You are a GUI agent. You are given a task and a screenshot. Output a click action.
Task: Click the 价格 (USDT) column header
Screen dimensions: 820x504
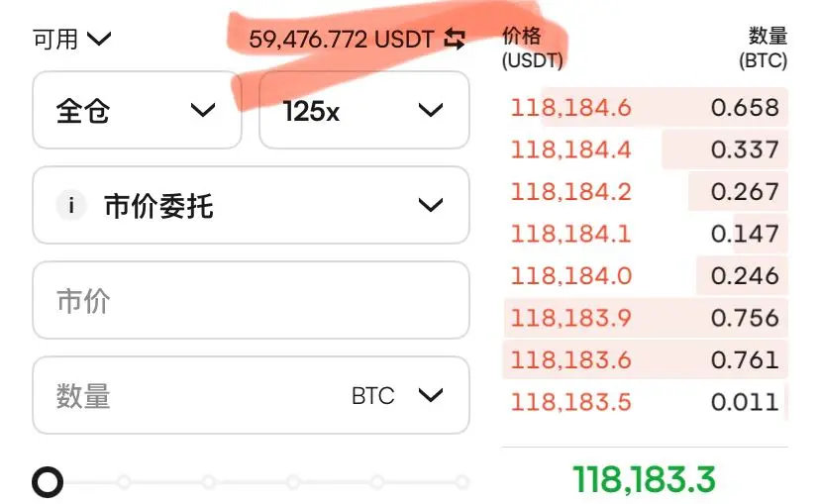pyautogui.click(x=533, y=49)
